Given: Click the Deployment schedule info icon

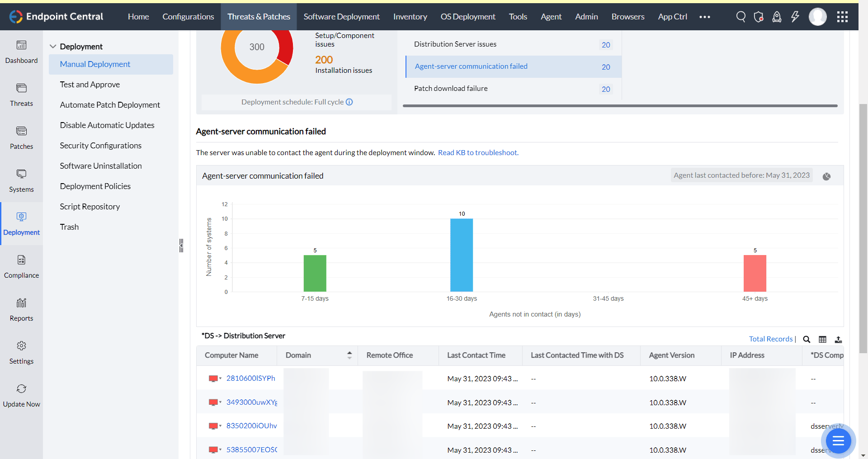Looking at the screenshot, I should 349,102.
